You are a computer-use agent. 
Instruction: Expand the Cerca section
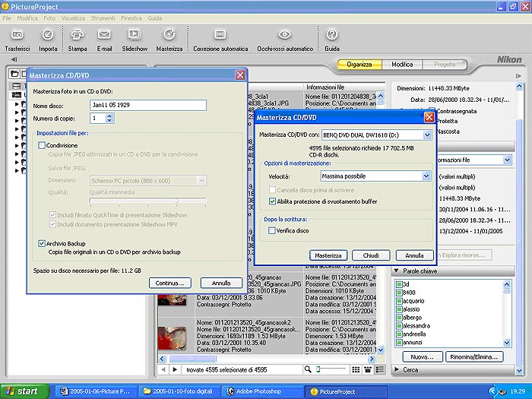(396, 369)
